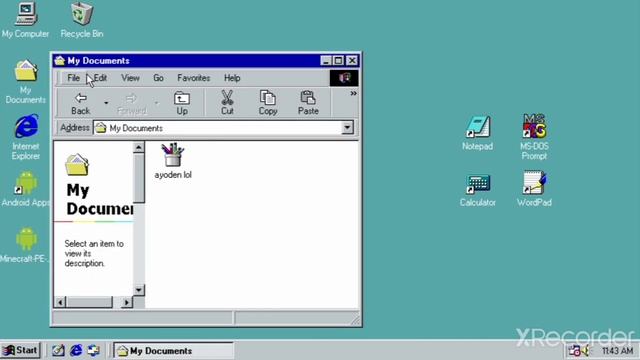The image size is (640, 360).
Task: Open the Forward history dropdown arrow
Action: (156, 103)
